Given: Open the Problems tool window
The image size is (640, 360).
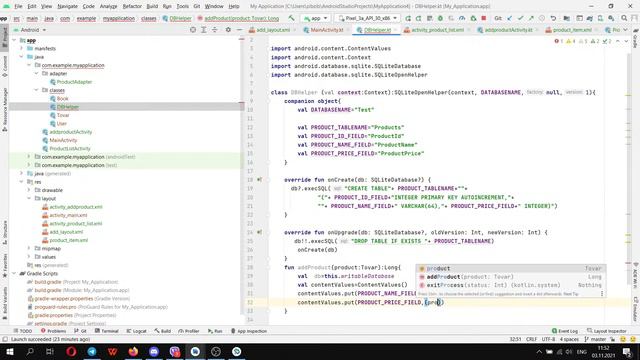Looking at the screenshot, I should coord(53,331).
